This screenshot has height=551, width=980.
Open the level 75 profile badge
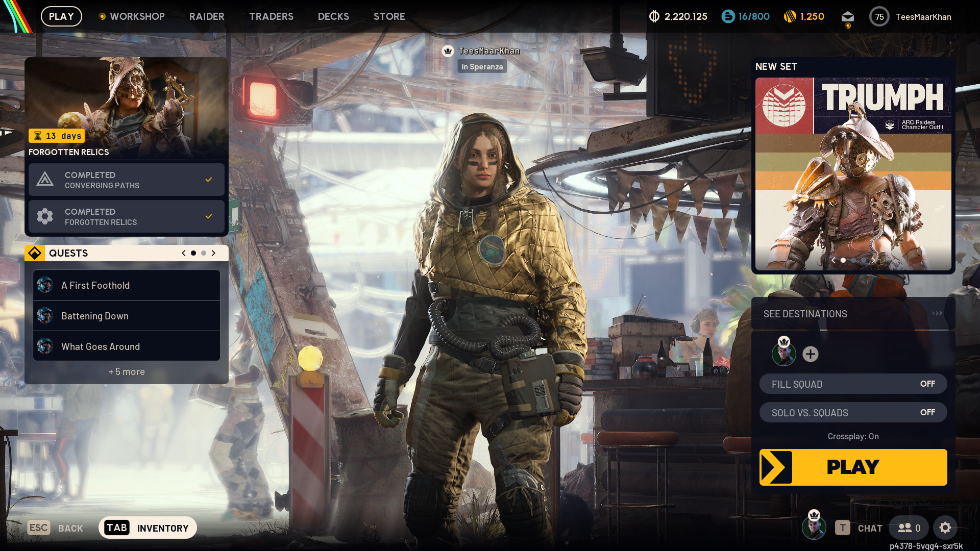(x=879, y=17)
